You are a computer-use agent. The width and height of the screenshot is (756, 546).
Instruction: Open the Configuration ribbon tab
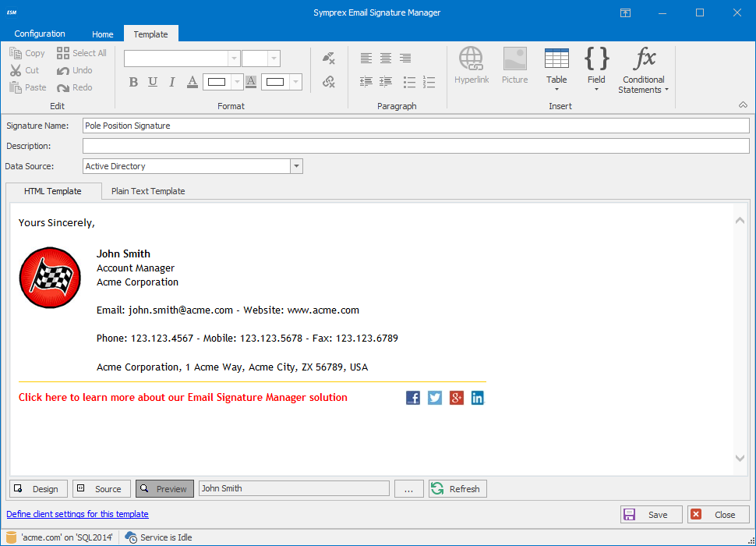coord(40,34)
